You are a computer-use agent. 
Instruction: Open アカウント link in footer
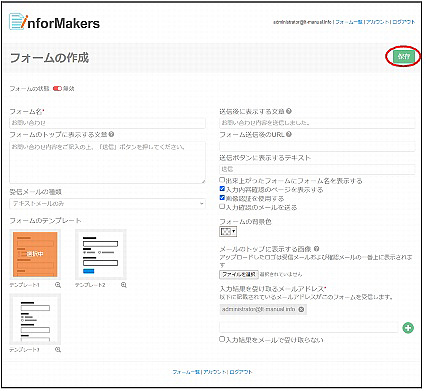point(215,372)
